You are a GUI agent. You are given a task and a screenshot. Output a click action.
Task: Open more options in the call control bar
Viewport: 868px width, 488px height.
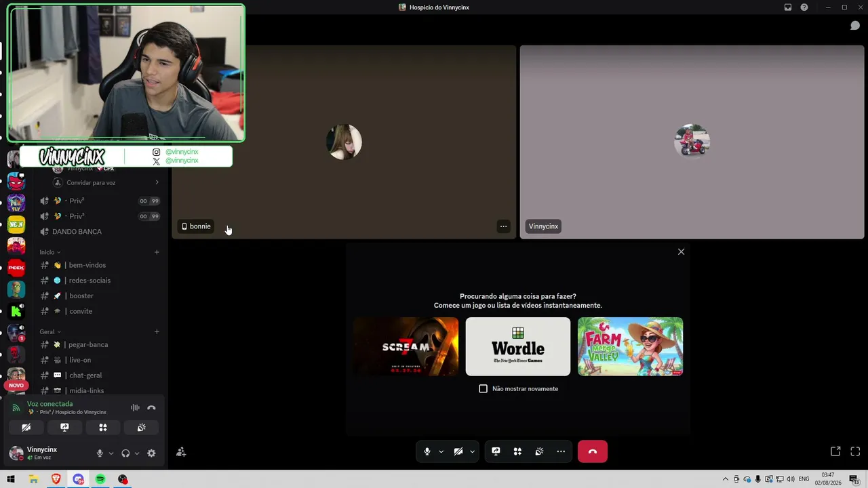point(561,451)
